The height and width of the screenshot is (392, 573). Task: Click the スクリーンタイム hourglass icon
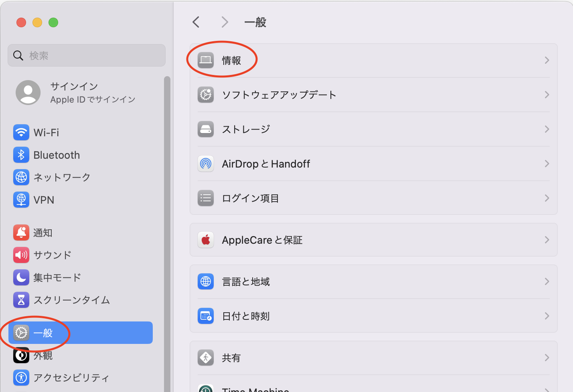pos(21,300)
